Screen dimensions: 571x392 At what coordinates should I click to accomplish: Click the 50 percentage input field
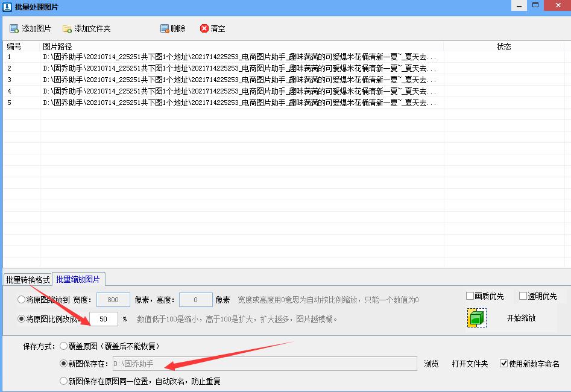coord(103,318)
